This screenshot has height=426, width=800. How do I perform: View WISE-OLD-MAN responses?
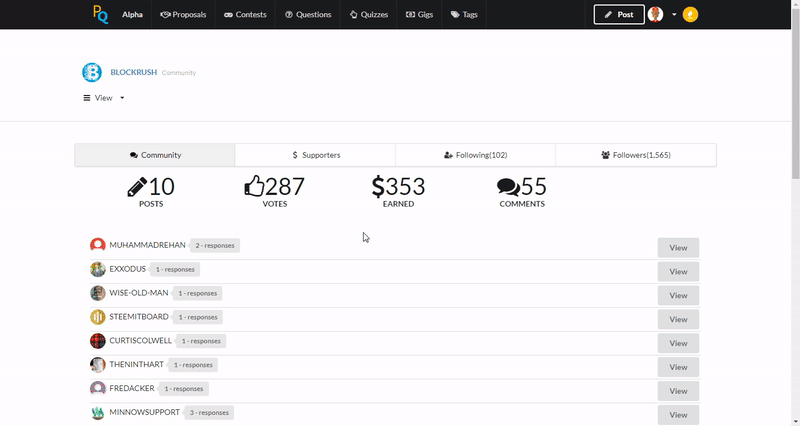point(678,296)
